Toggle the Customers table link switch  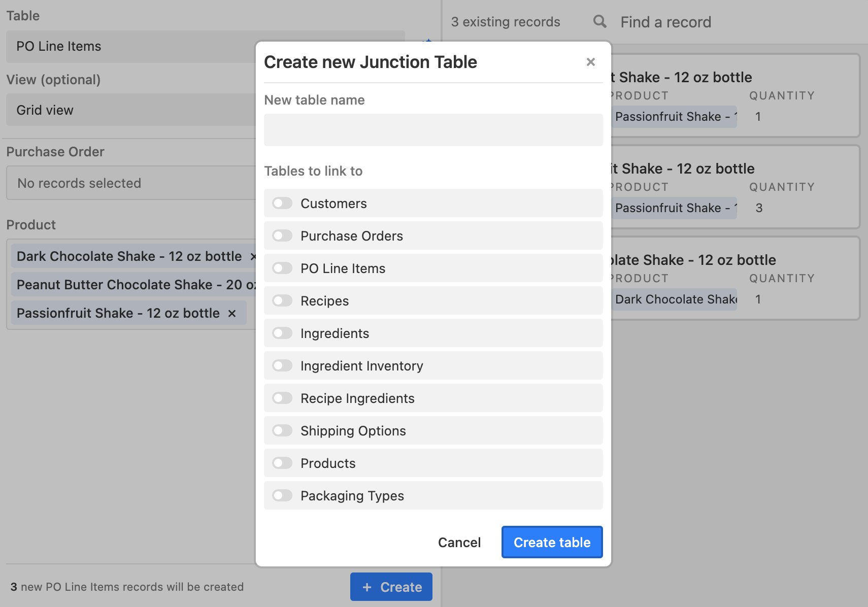click(282, 204)
